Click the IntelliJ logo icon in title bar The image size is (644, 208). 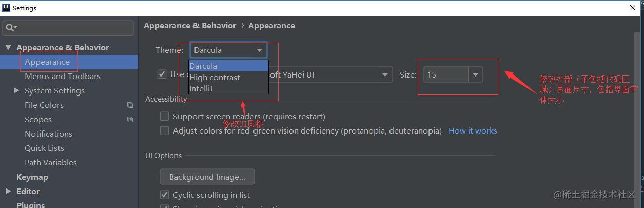(6, 8)
